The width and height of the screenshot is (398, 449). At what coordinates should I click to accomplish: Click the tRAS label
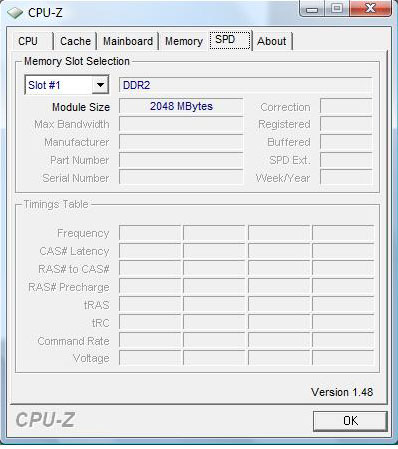(97, 305)
